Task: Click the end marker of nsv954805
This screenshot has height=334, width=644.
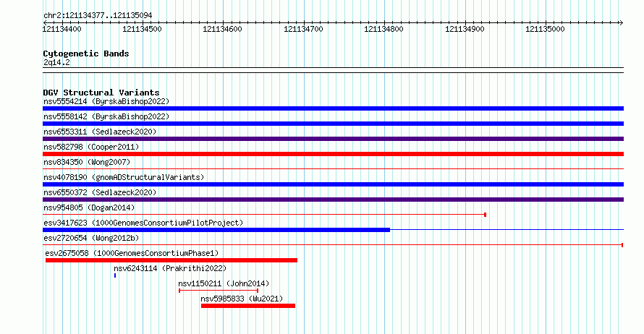Action: (x=486, y=215)
